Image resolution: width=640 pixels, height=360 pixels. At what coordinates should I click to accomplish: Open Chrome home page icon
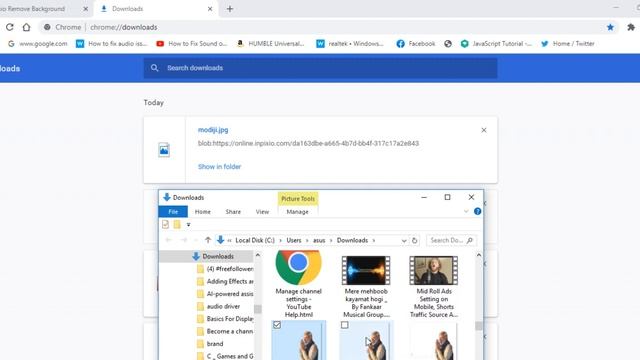27,27
